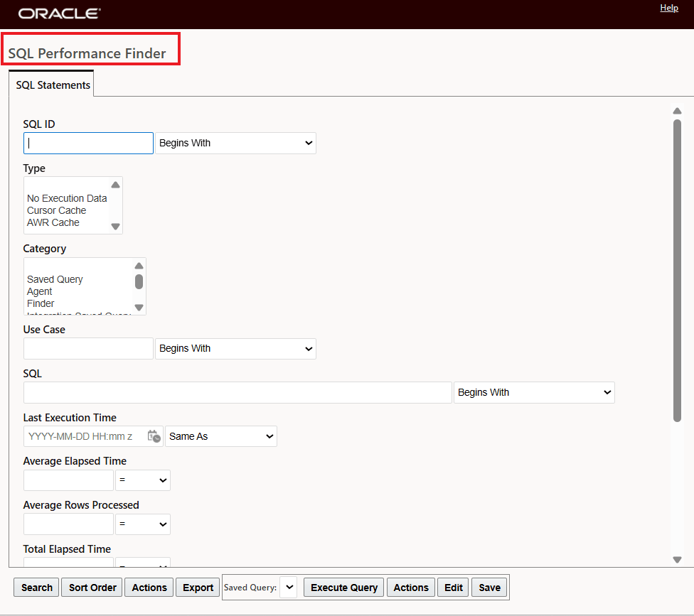Screen dimensions: 694x616
Task: Open the equals operator dropdown for Average Elapsed Time
Action: pyautogui.click(x=142, y=480)
